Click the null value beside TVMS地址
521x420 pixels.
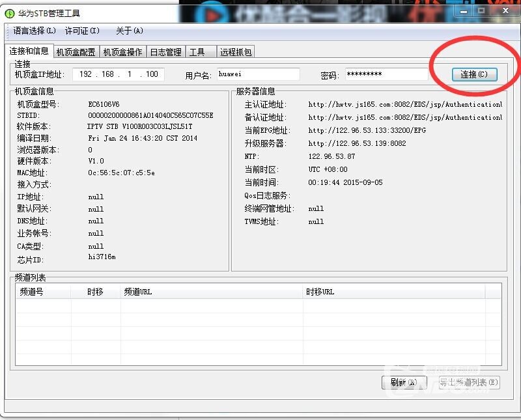tap(316, 221)
